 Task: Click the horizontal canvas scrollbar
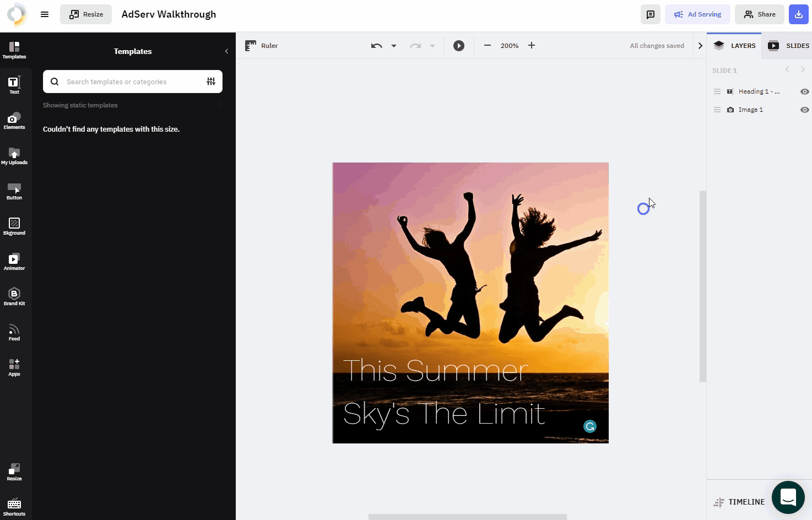(467, 517)
